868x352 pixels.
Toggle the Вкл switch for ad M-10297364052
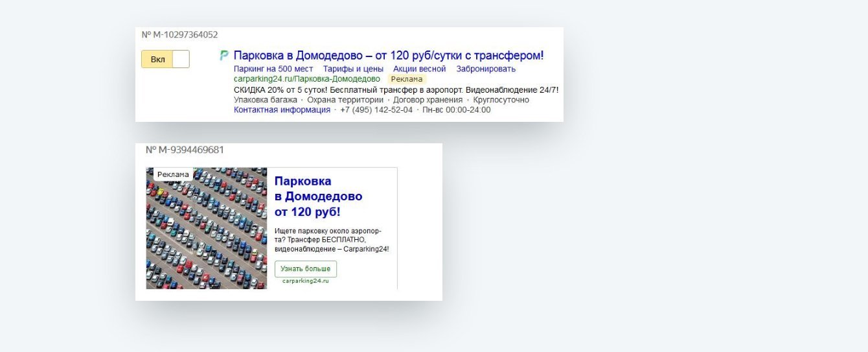point(165,59)
